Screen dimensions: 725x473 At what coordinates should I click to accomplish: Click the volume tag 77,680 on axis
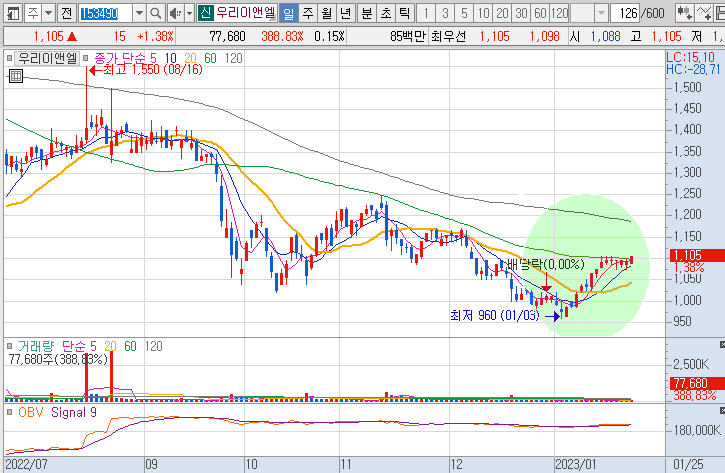pos(697,383)
